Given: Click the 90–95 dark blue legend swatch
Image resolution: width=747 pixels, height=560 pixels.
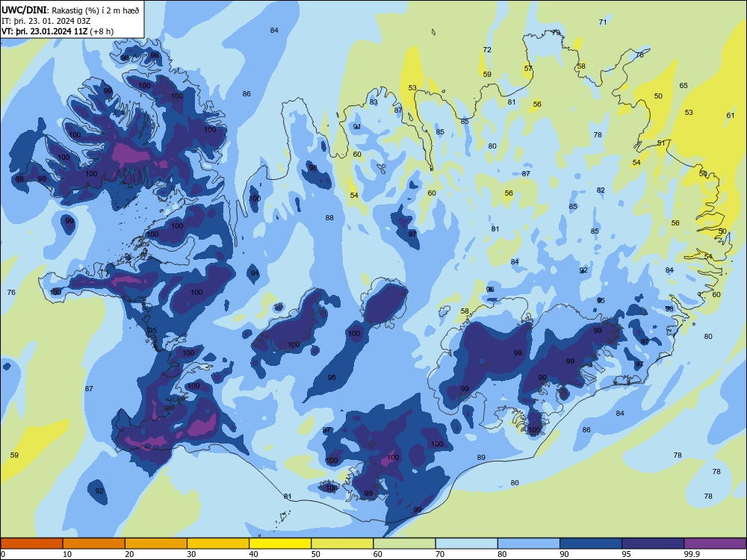Looking at the screenshot, I should pos(591,544).
